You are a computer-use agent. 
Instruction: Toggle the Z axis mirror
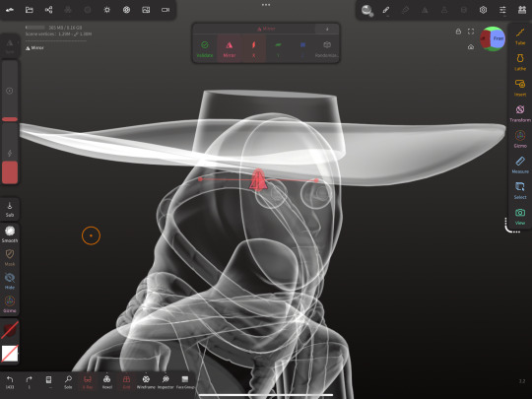pos(302,49)
